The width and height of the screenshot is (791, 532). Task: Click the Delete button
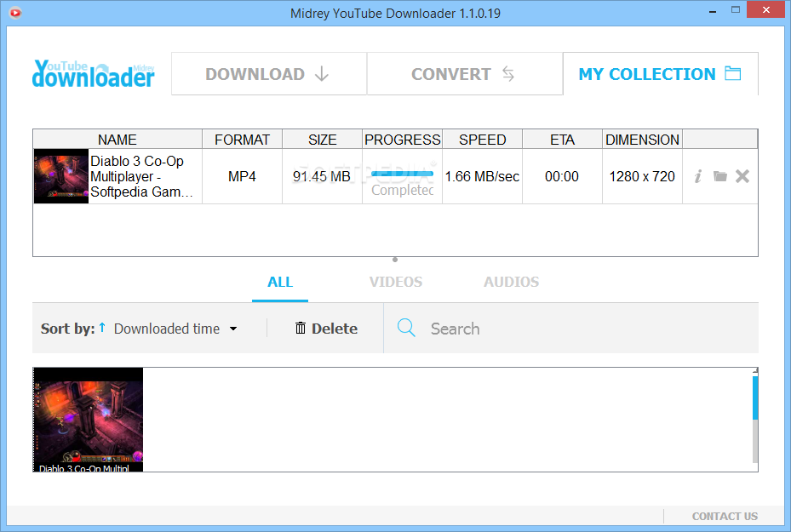(x=326, y=329)
